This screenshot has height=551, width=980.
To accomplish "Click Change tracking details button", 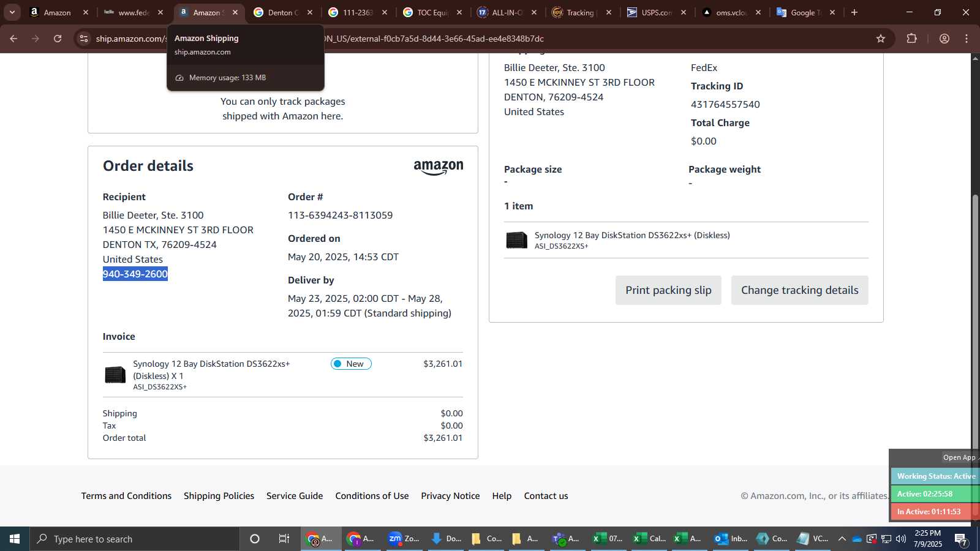I will tap(799, 290).
